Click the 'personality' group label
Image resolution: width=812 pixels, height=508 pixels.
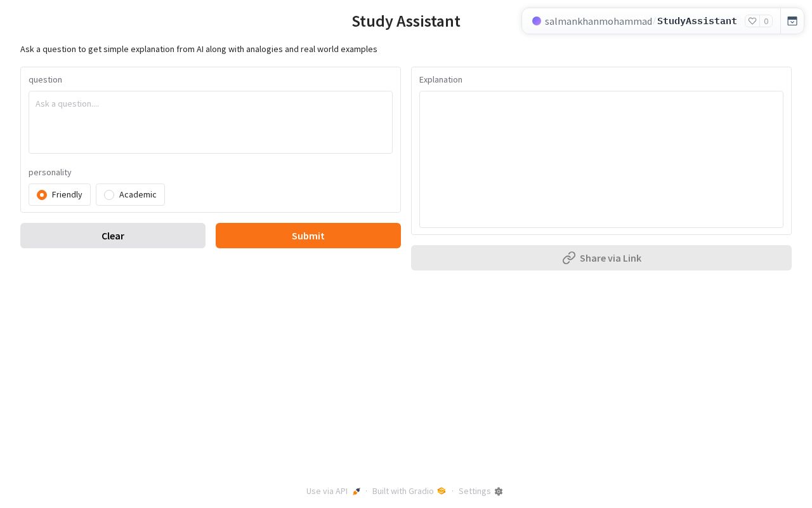point(50,172)
